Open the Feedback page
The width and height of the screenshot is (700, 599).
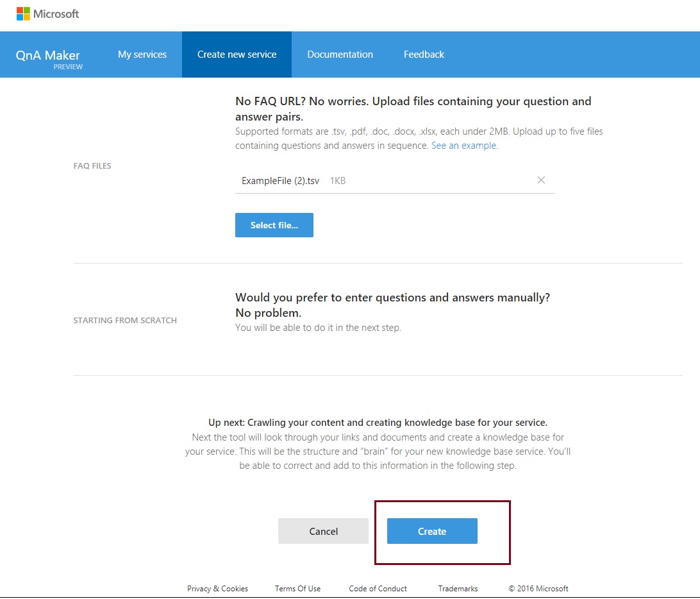pyautogui.click(x=424, y=55)
